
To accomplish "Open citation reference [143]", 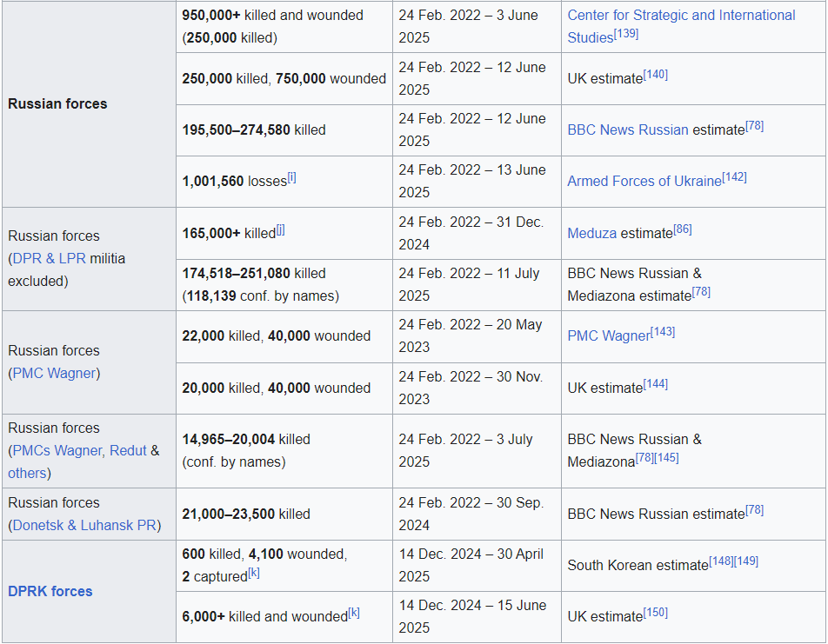I will coord(663,332).
